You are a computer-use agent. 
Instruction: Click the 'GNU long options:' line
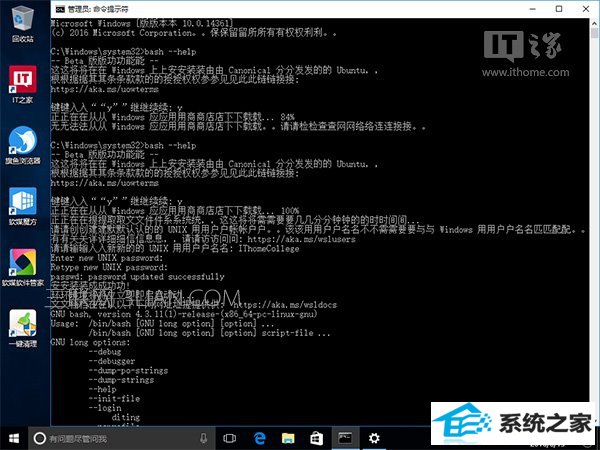(90, 342)
